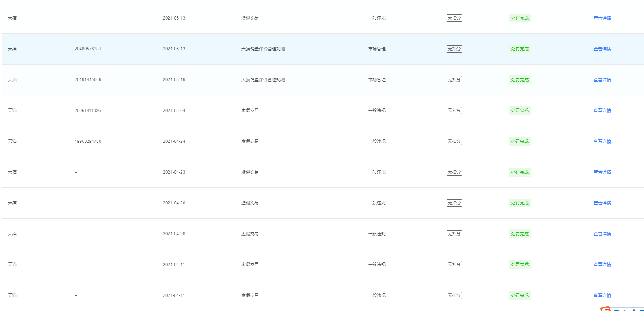Click 天猫销量评价管理规则 in order 20480576381 row
Viewport: 644px width, 311px height.
click(x=263, y=49)
